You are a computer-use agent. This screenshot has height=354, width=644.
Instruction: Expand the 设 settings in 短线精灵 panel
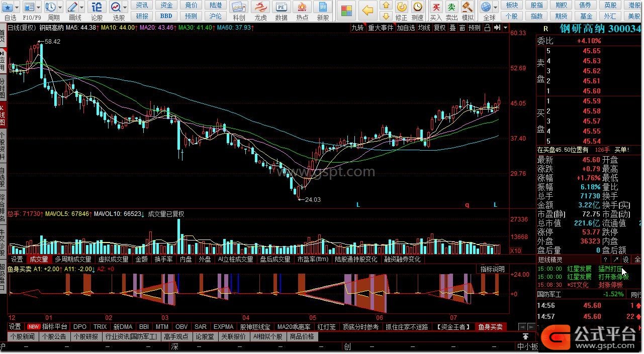pyautogui.click(x=626, y=260)
